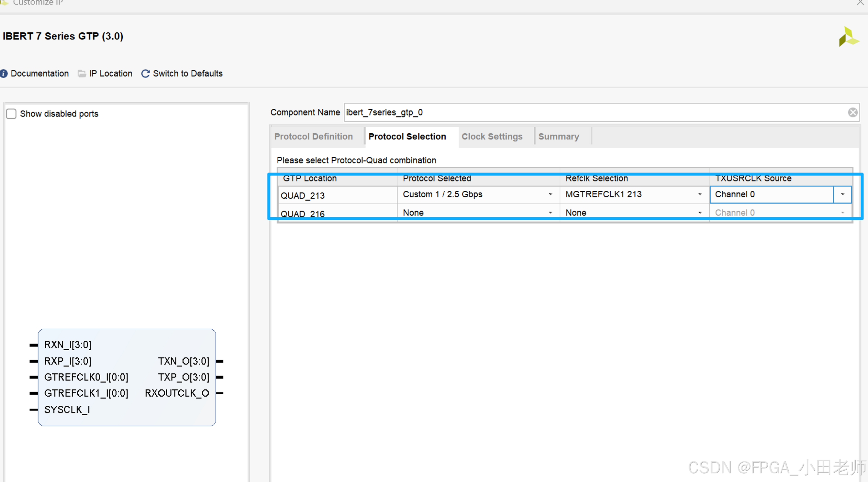
Task: Click the IP Location folder icon
Action: point(82,73)
